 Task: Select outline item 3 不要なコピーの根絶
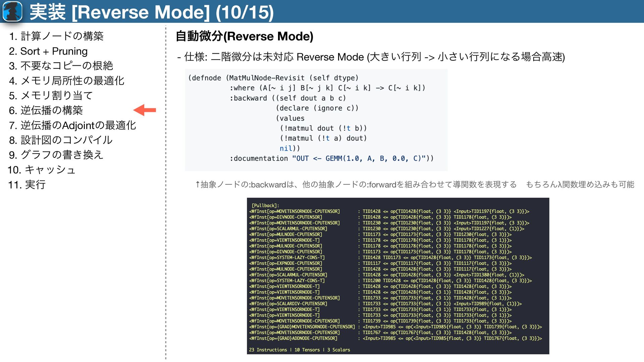[x=61, y=66]
